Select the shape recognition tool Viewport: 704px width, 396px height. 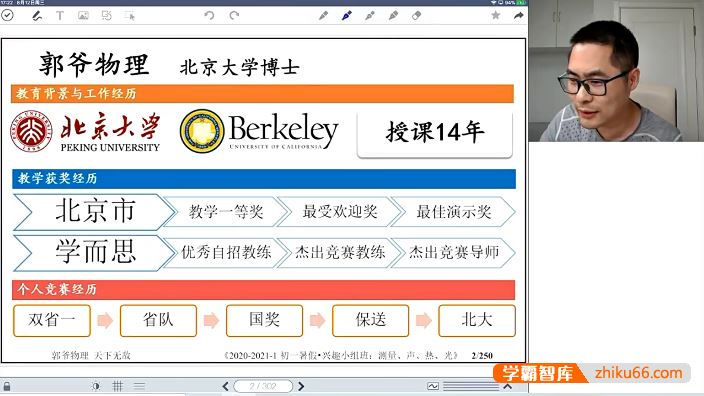pos(106,16)
